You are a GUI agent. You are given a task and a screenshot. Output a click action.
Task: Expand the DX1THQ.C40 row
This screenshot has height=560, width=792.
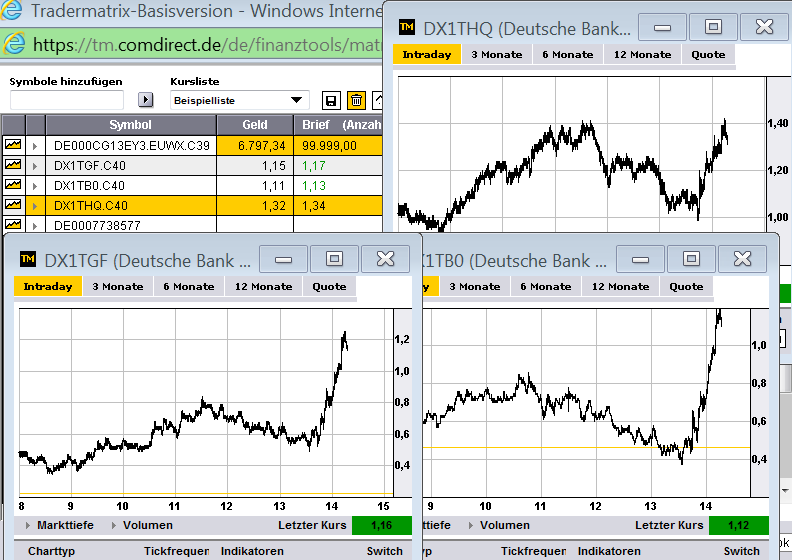click(x=35, y=206)
